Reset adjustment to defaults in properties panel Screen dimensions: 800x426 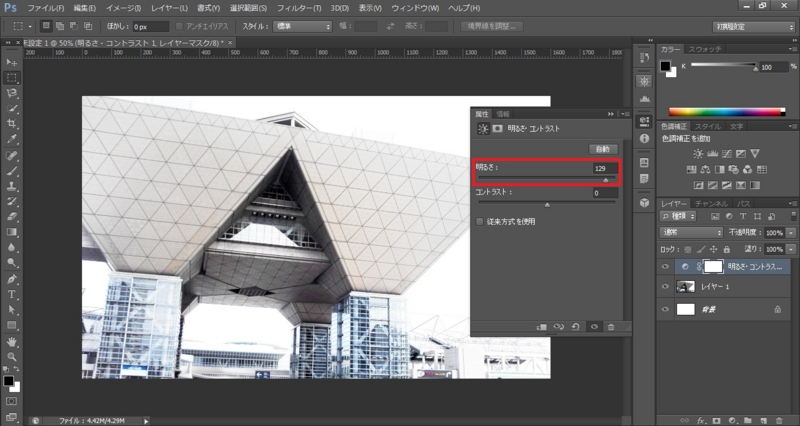[x=576, y=327]
